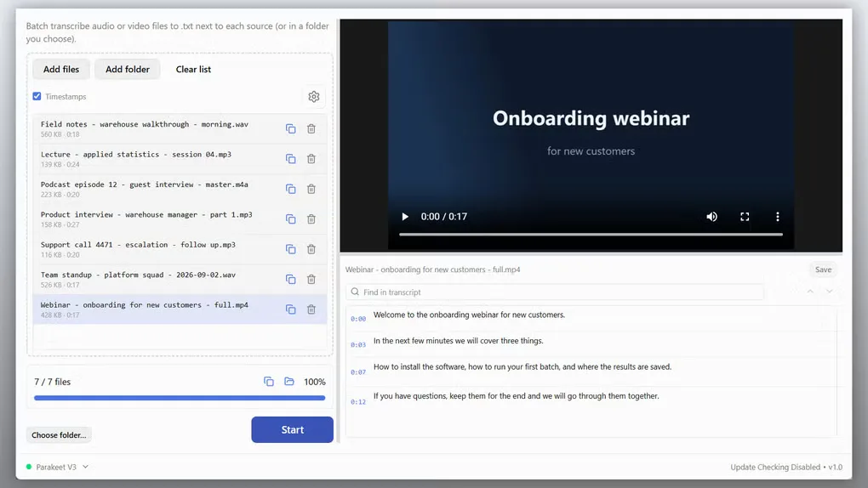Select Support call 4471 escalation follow up.mp3
868x488 pixels.
180,250
